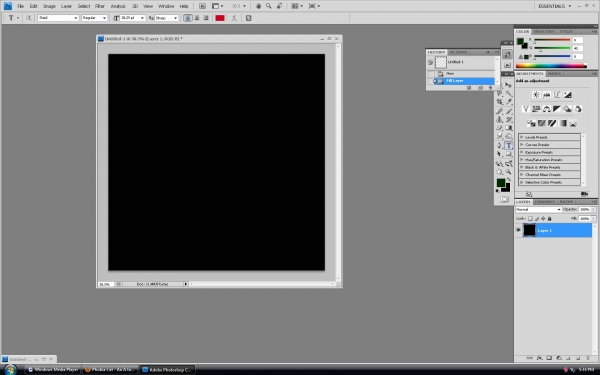
Task: Toggle lock transparent pixels
Action: 530,218
